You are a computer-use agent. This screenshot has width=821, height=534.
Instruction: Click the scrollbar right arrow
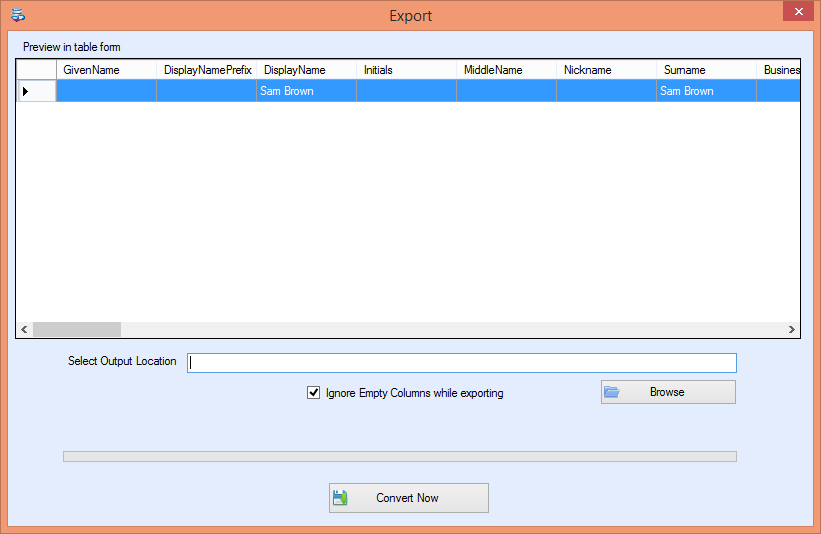tap(791, 329)
